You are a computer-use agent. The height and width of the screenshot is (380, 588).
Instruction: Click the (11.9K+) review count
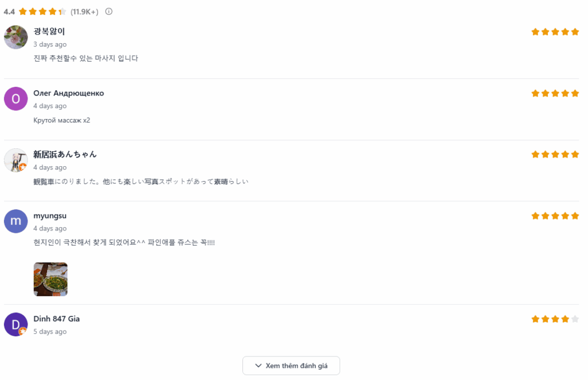pyautogui.click(x=84, y=11)
